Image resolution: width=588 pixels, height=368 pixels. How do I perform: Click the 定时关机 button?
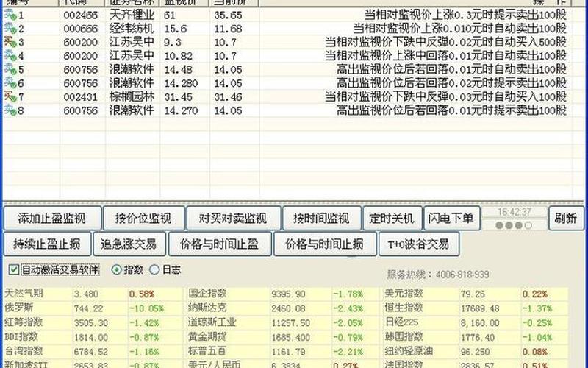coord(392,218)
